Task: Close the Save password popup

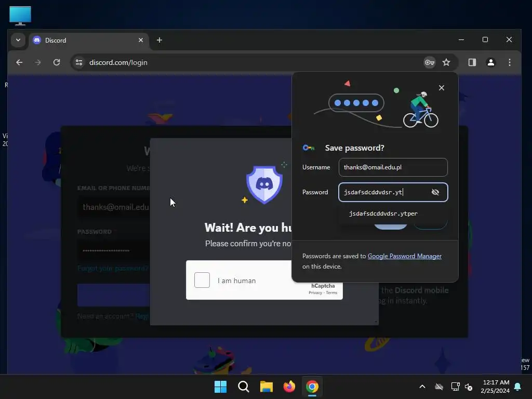Action: click(x=442, y=88)
